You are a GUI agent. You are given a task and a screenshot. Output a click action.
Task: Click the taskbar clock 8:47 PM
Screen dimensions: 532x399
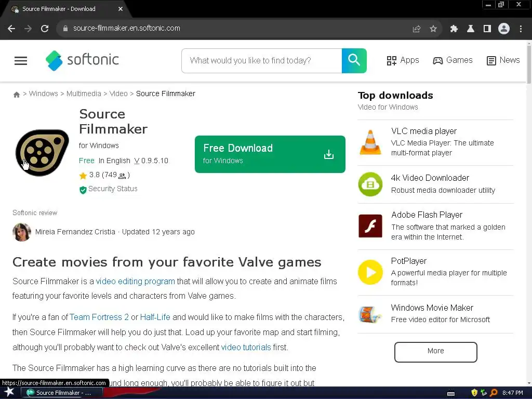click(512, 393)
